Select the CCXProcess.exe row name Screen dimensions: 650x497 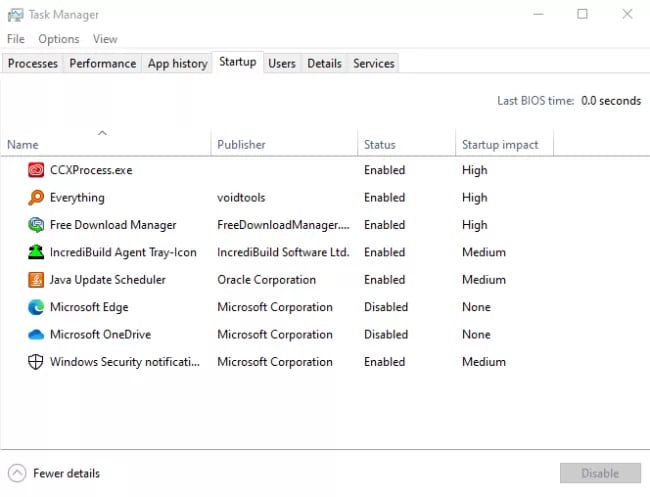[91, 170]
